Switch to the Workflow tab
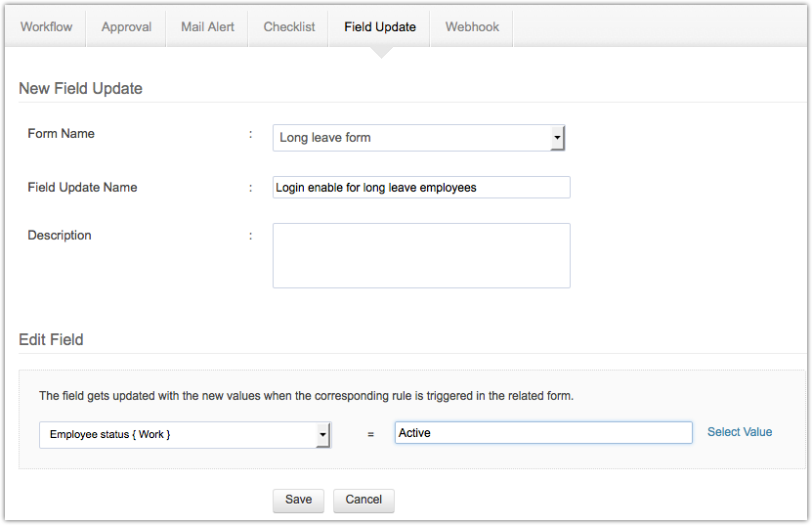 coord(46,27)
